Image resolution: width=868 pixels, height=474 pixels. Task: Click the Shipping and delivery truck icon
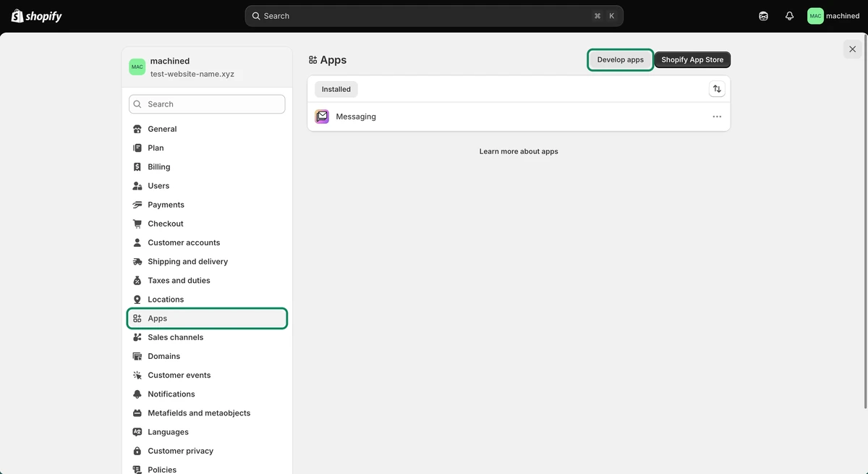[x=137, y=261]
